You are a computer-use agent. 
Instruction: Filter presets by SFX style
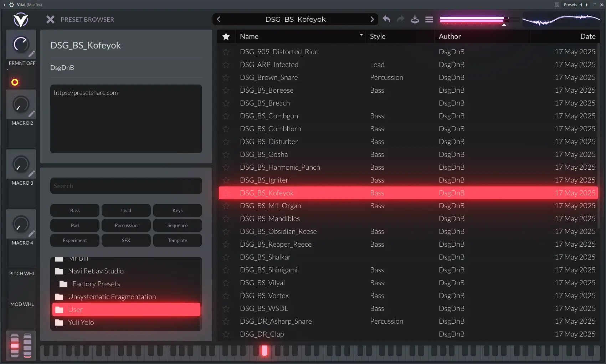(126, 240)
